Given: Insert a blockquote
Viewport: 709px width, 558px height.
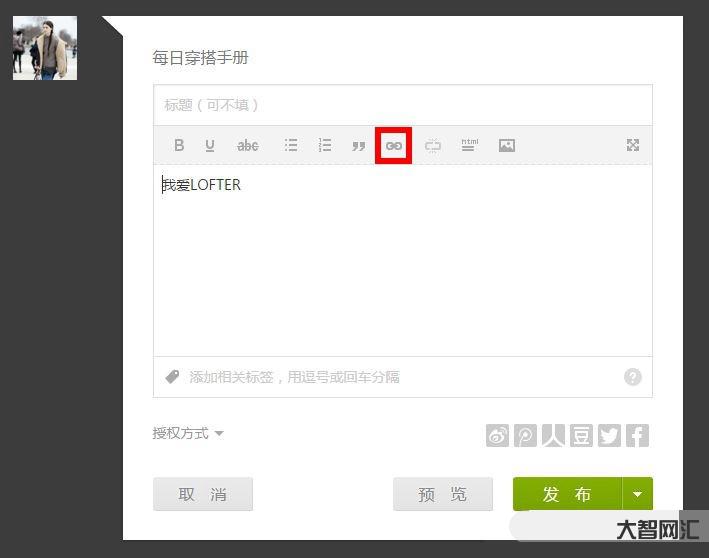Looking at the screenshot, I should (359, 146).
